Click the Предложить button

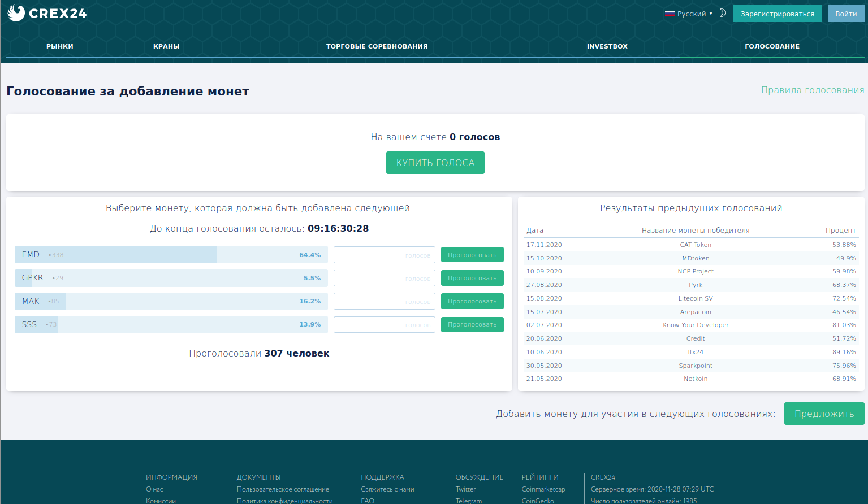pyautogui.click(x=824, y=414)
